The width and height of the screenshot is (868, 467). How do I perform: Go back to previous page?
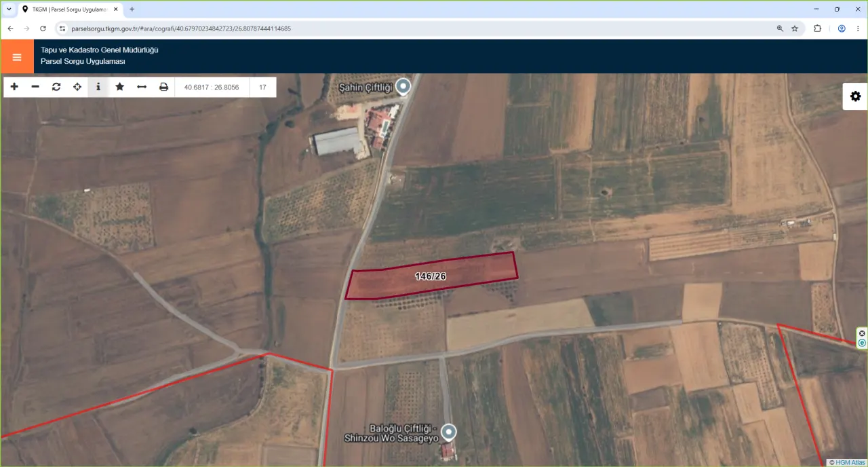(10, 29)
